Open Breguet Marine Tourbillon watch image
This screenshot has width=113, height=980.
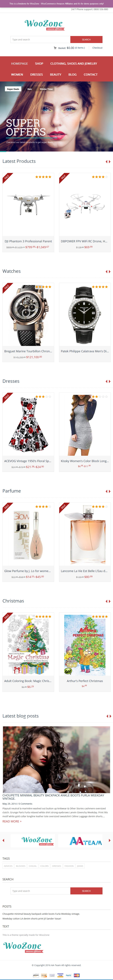(28, 315)
